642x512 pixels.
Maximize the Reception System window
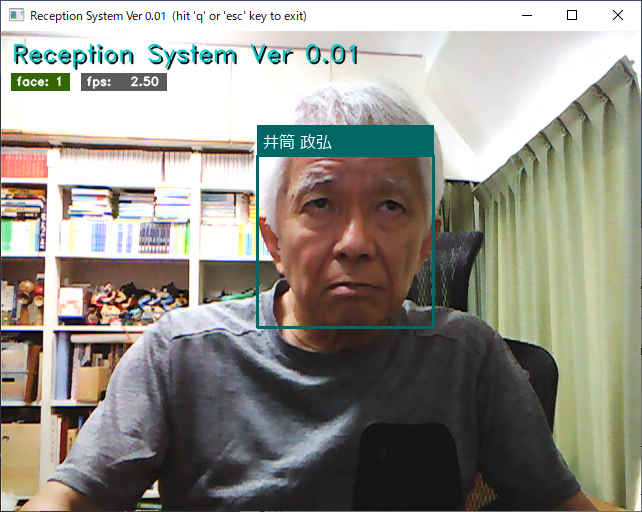coord(572,16)
